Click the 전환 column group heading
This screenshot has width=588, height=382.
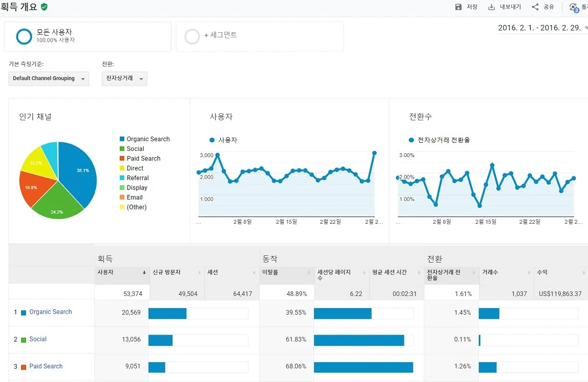[435, 259]
